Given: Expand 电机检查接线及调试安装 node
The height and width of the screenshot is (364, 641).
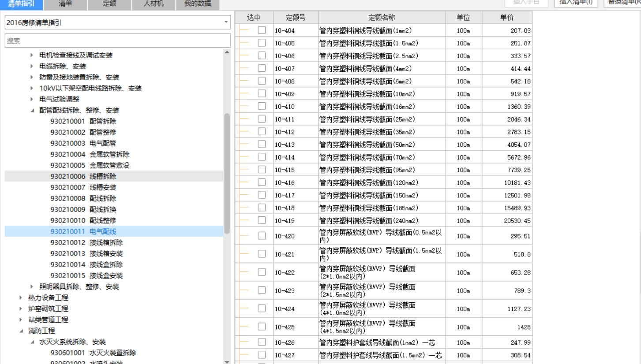Looking at the screenshot, I should 32,55.
